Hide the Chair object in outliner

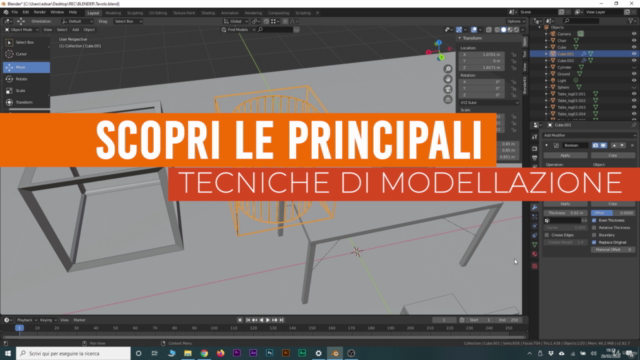click(634, 40)
